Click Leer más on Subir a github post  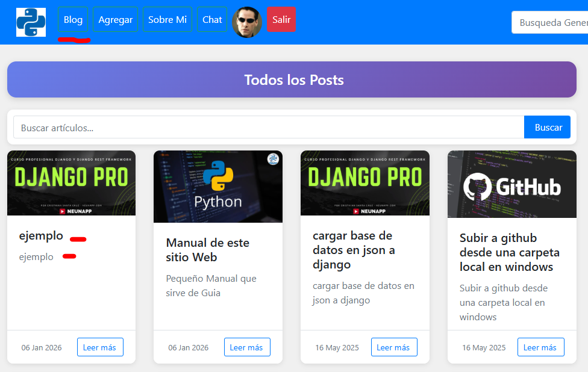[540, 347]
